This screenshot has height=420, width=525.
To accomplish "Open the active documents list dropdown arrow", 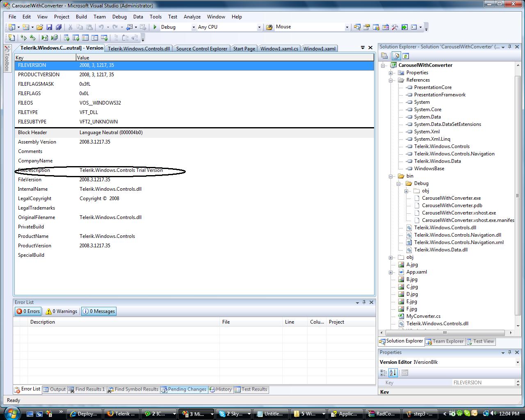I will point(363,48).
